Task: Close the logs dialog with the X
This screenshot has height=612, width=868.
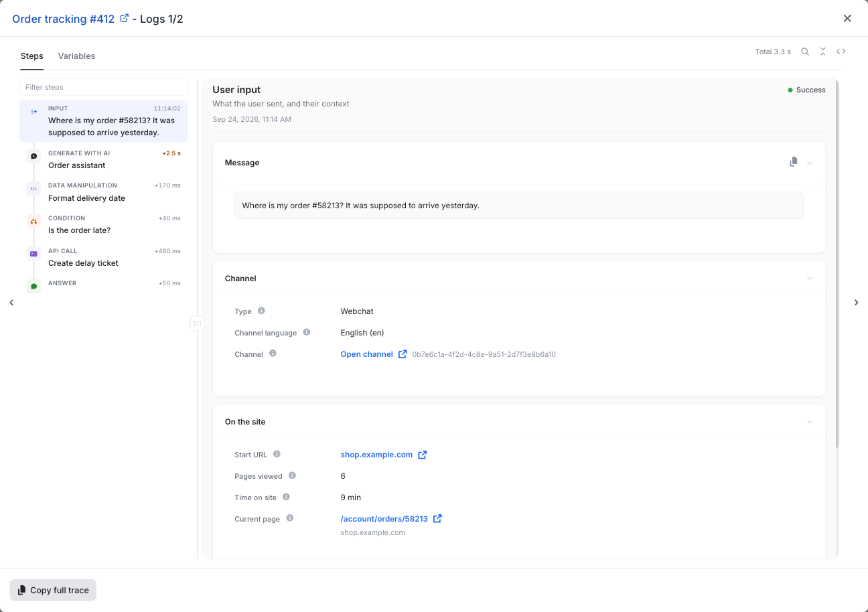Action: (x=847, y=18)
